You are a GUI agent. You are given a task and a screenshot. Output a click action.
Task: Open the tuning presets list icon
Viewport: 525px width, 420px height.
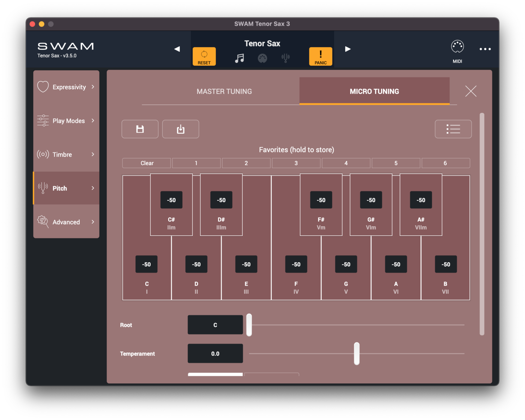(x=453, y=129)
